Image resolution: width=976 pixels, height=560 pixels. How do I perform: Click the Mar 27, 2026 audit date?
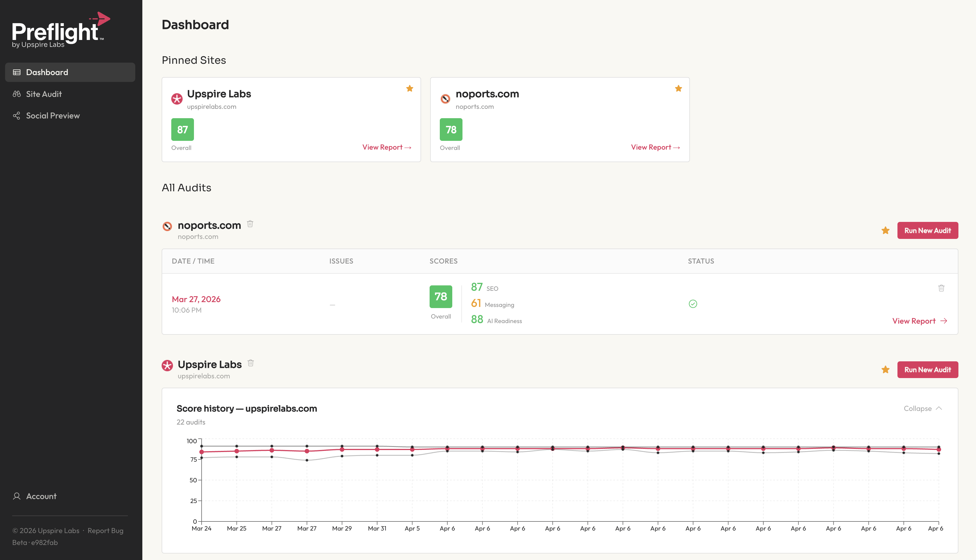coord(196,299)
